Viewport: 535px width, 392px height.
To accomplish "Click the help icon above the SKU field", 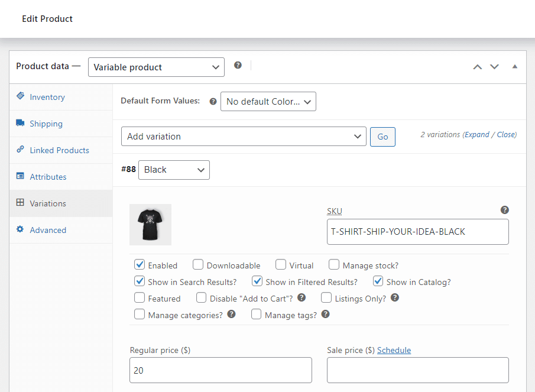I will [x=504, y=210].
